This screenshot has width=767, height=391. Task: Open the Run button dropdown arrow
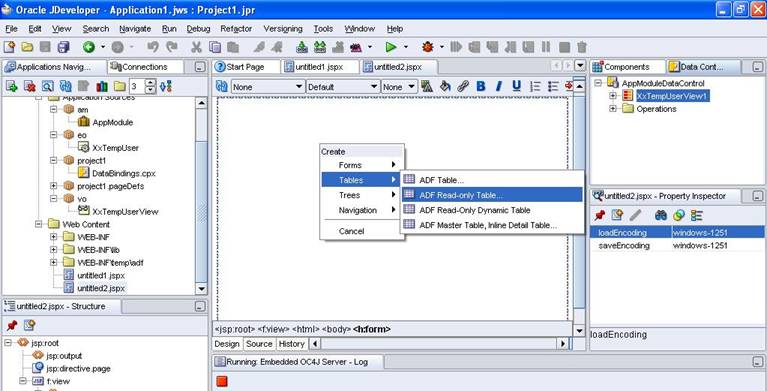coord(406,47)
